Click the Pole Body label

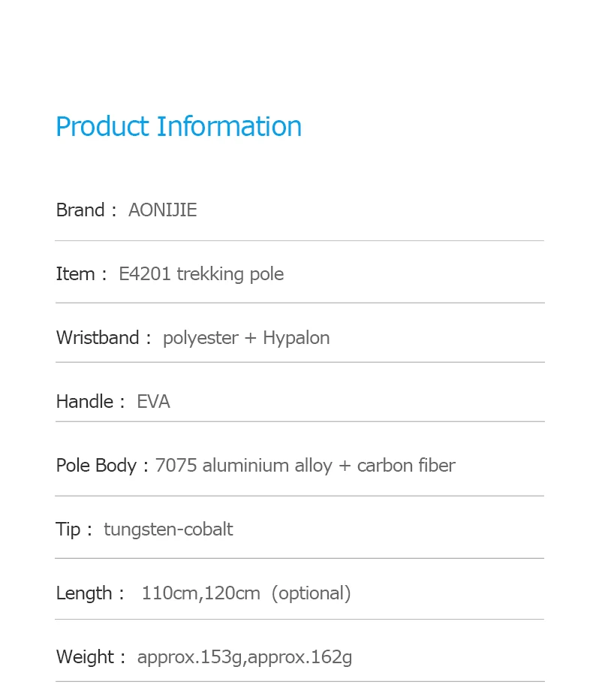pos(96,466)
